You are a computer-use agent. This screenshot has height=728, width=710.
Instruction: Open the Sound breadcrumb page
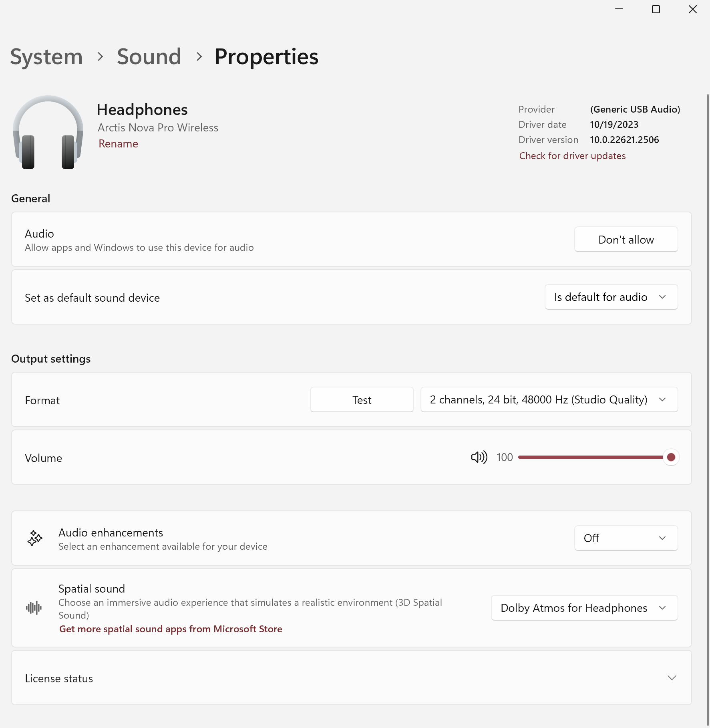(149, 56)
